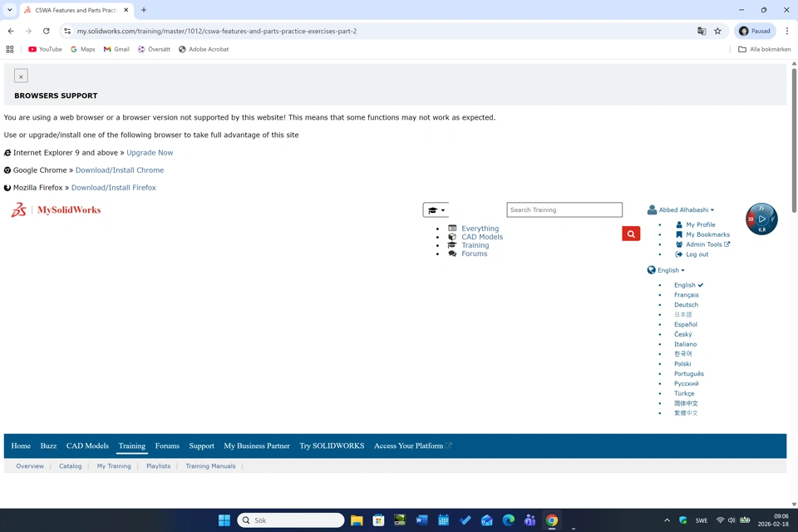Focus the Search Training input field
The image size is (798, 532).
pos(564,209)
